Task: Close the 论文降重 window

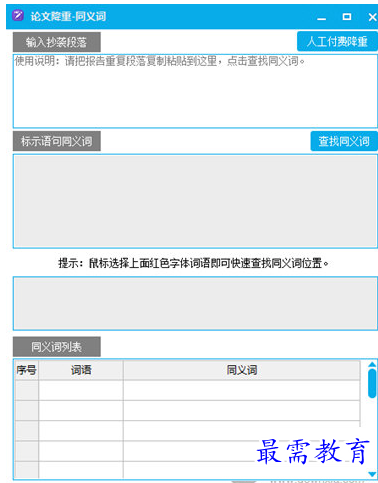Action: tap(372, 17)
